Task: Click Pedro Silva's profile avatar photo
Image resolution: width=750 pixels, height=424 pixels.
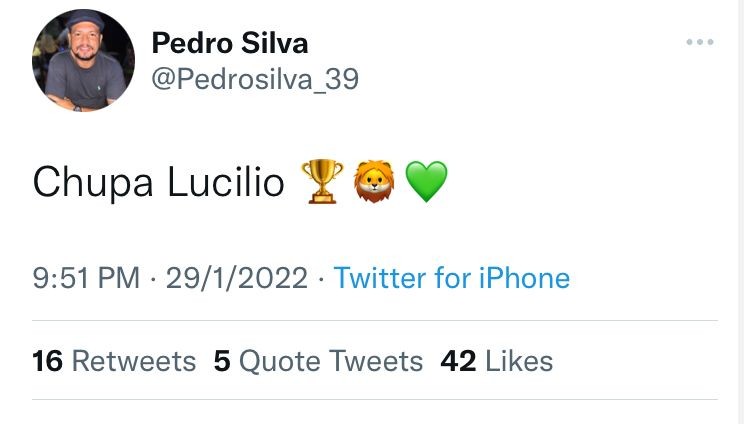Action: click(83, 60)
